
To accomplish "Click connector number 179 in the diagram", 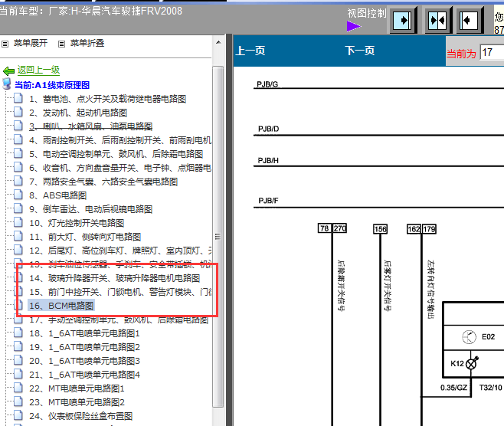I will (429, 229).
